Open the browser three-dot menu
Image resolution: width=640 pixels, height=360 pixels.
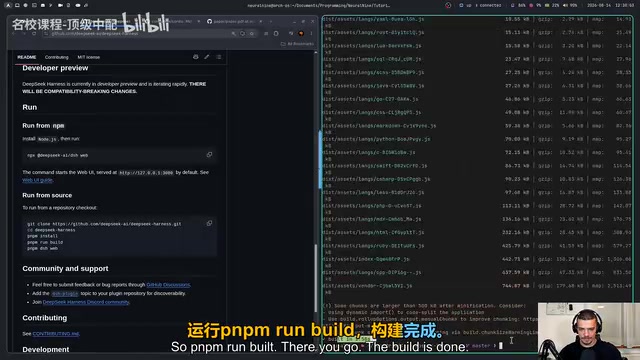pyautogui.click(x=311, y=33)
